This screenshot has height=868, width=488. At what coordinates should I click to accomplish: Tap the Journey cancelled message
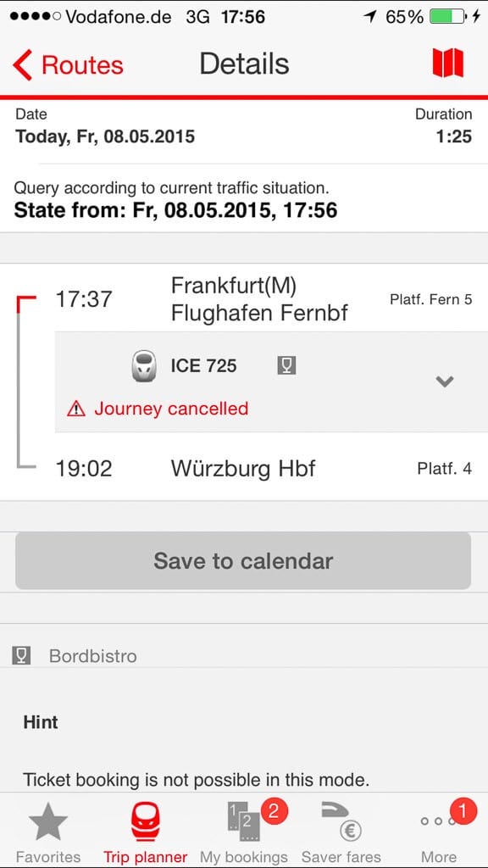[x=171, y=409]
